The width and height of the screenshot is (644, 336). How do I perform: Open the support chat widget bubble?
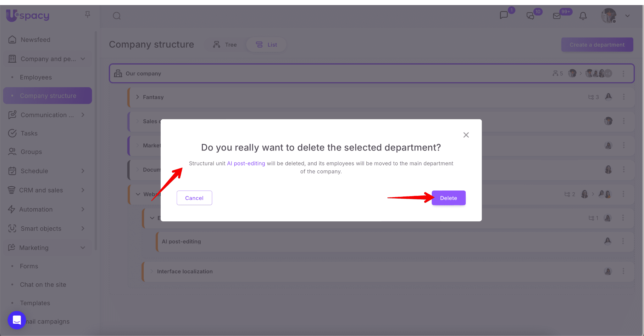(17, 320)
